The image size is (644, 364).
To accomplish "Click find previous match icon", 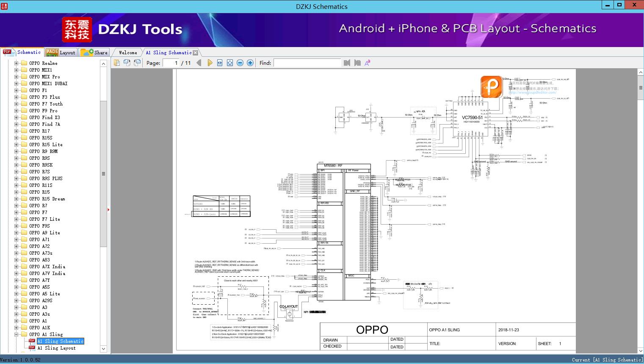I will pos(347,63).
